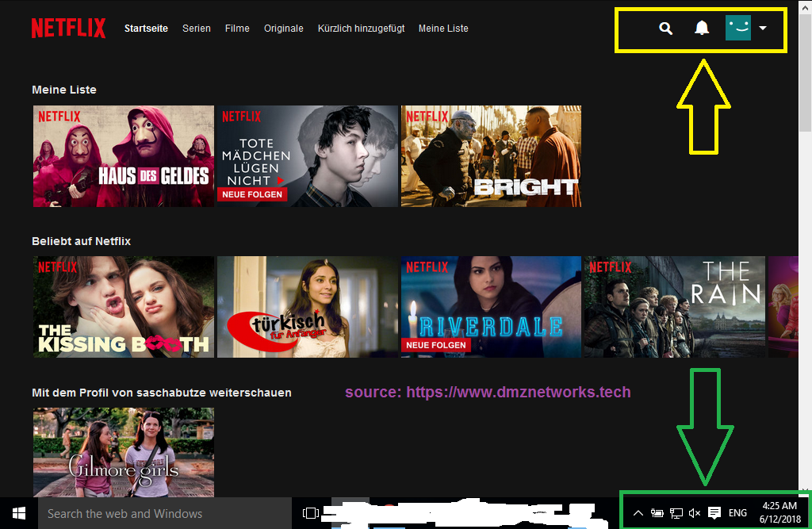Click the battery power tray icon
Screen dimensions: 812x529
click(x=657, y=513)
